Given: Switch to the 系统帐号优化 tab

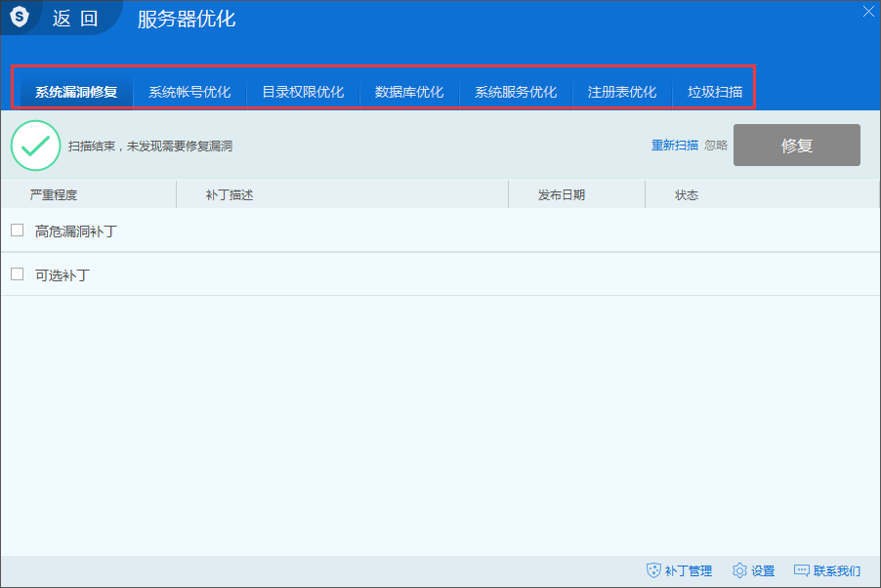Looking at the screenshot, I should click(190, 89).
